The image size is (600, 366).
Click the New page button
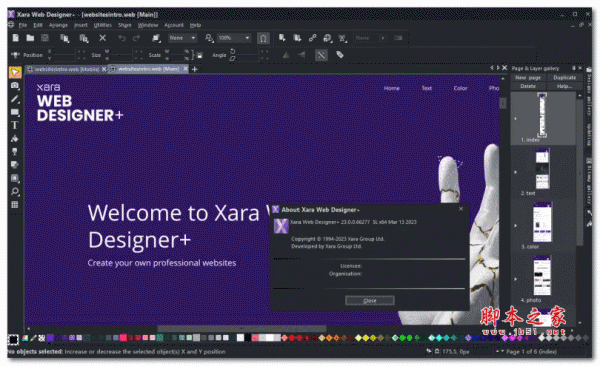click(x=528, y=77)
